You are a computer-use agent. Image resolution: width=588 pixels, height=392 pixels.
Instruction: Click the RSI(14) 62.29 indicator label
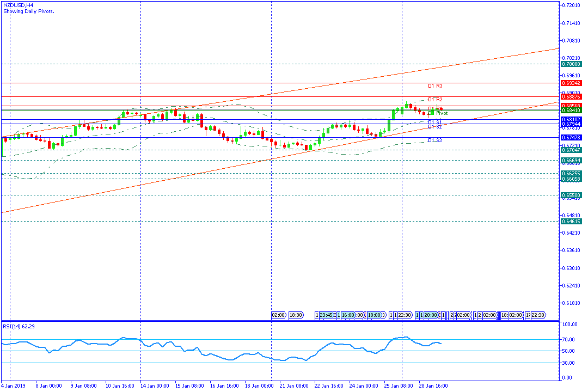(x=19, y=326)
